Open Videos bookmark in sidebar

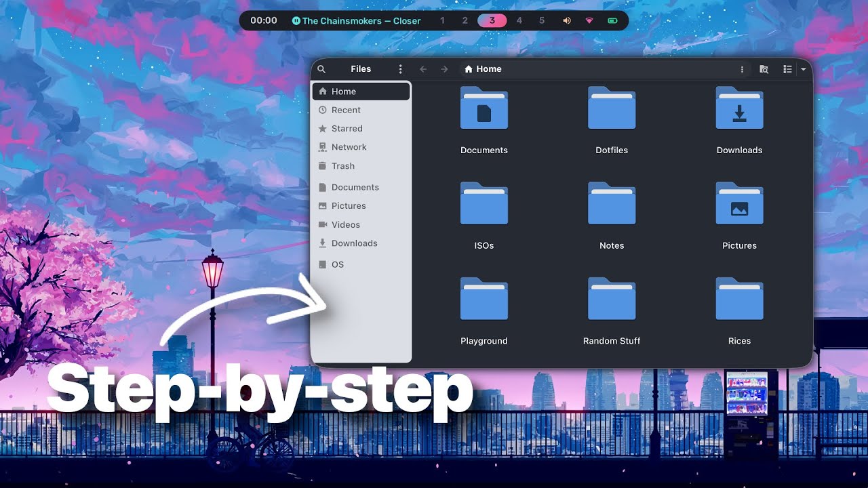[x=361, y=224]
